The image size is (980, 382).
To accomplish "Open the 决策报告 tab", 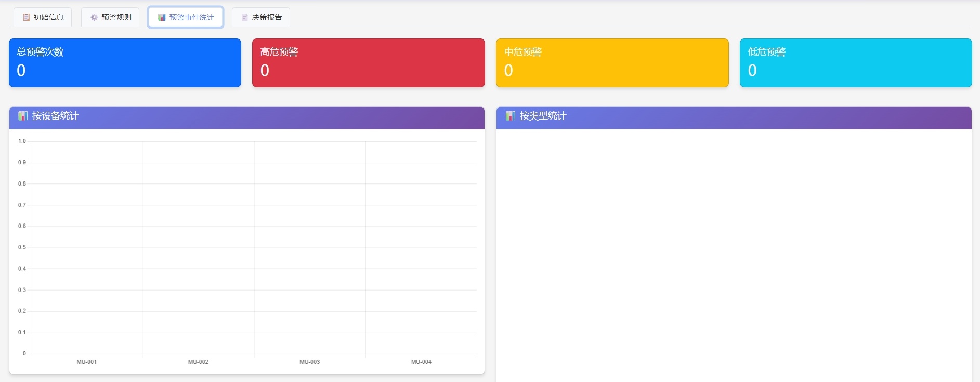I will pos(261,17).
